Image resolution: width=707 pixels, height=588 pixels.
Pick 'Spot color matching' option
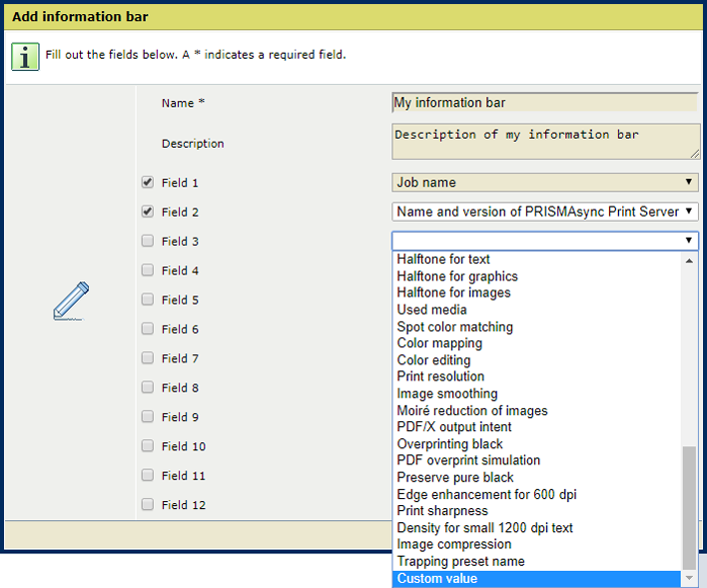(536, 326)
